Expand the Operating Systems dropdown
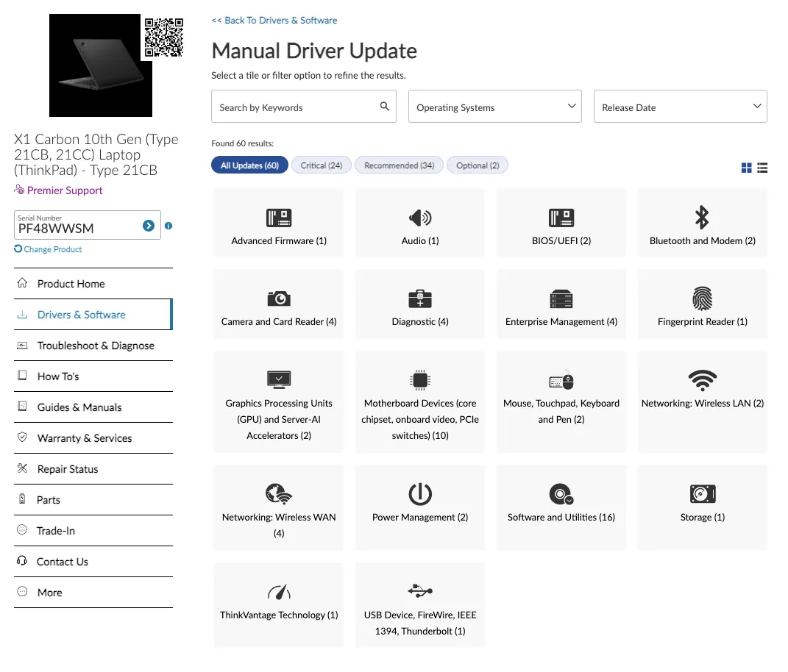 [x=495, y=107]
